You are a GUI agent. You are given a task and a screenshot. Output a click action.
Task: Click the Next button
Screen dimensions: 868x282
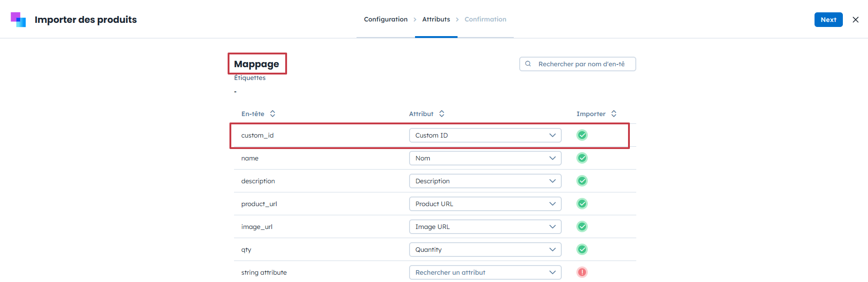[x=828, y=20]
